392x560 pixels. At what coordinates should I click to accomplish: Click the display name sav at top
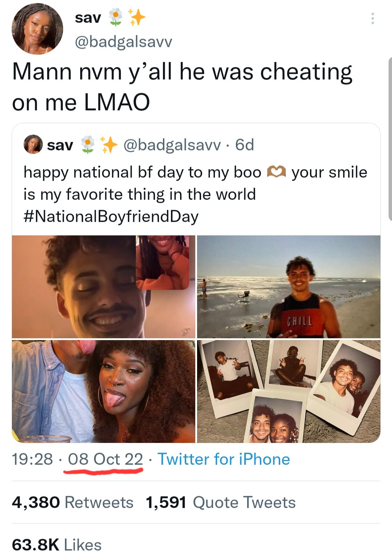(88, 18)
